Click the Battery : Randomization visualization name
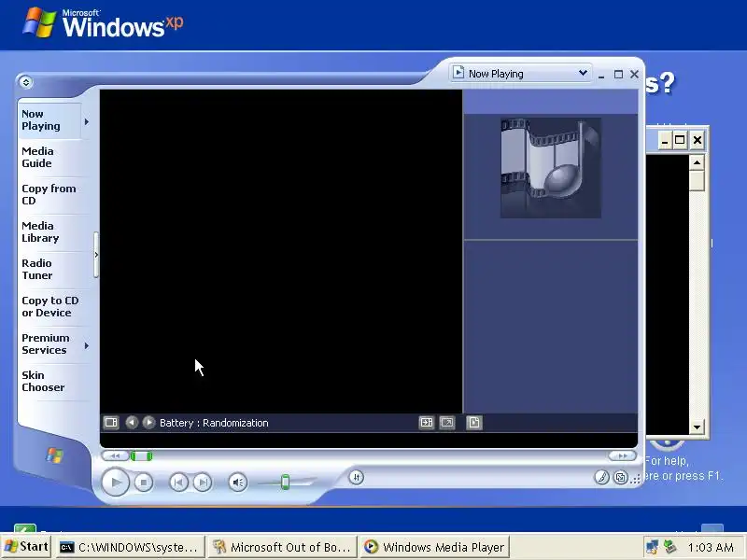The image size is (747, 560). click(x=214, y=423)
